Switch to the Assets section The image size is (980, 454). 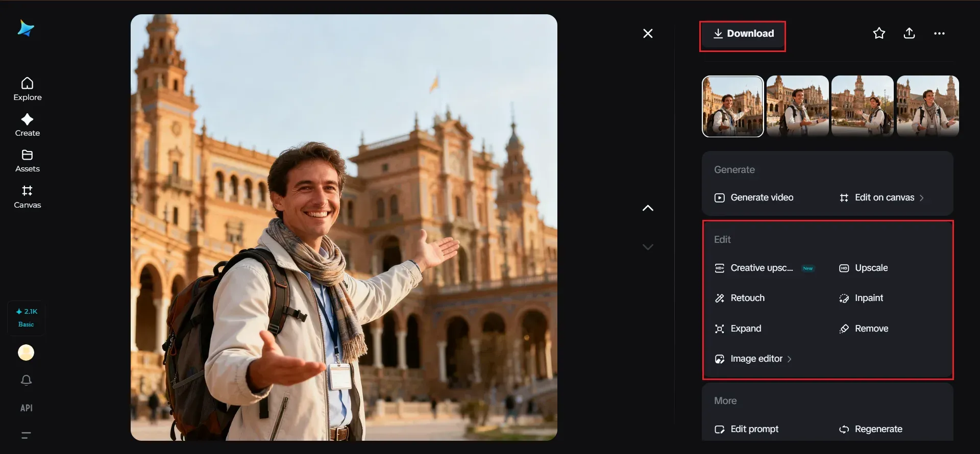tap(28, 161)
